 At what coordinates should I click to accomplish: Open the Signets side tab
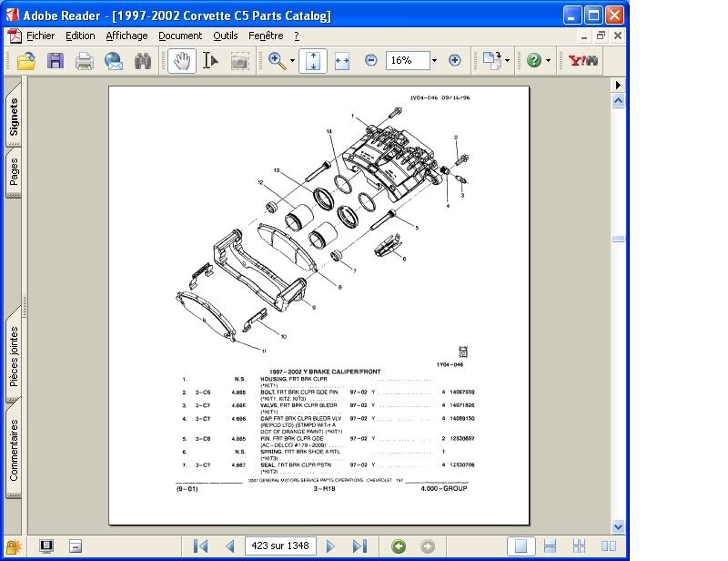[x=14, y=116]
